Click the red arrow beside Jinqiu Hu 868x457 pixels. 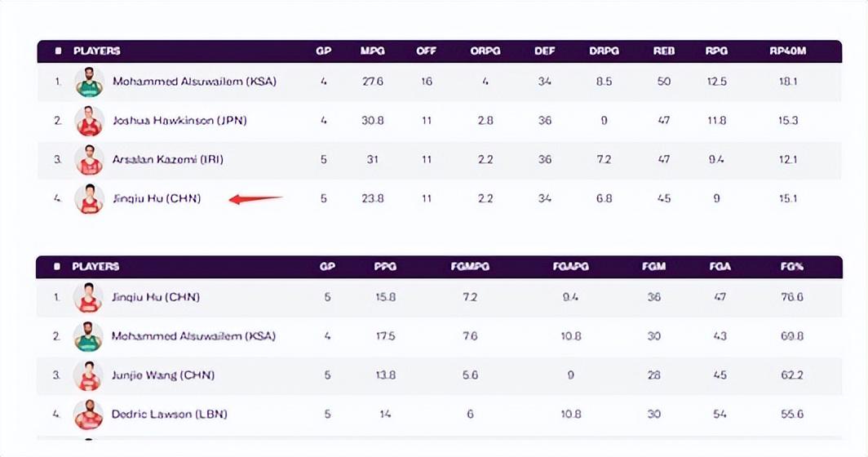coord(255,198)
